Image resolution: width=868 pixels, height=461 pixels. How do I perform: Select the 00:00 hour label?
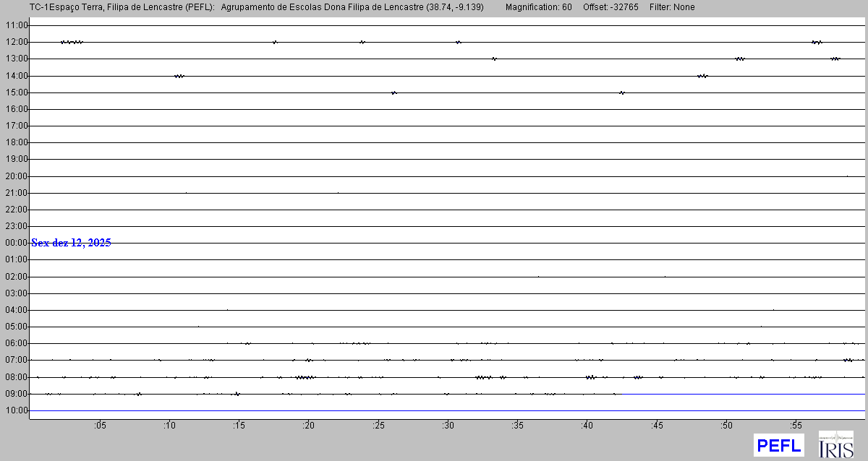[16, 243]
